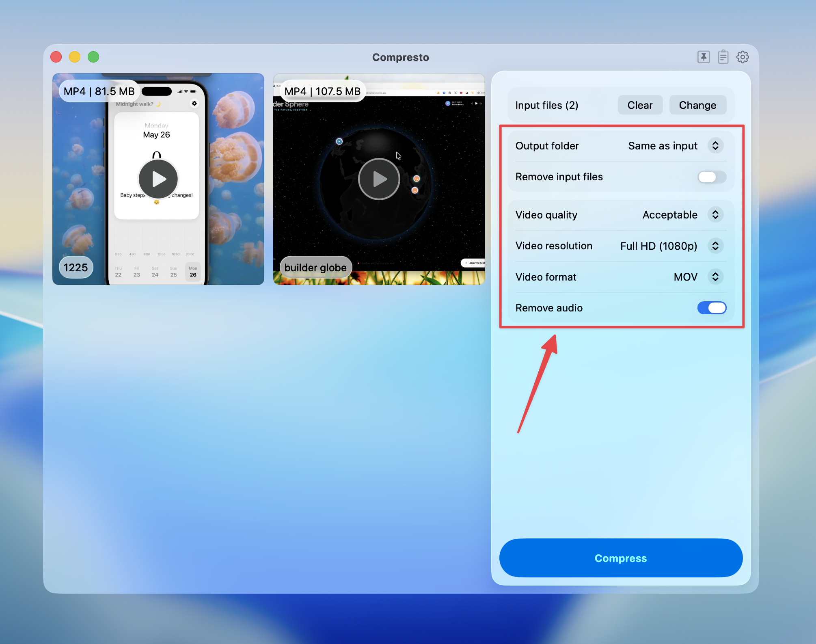Click the MP4 81.5 MB badge

[x=99, y=91]
